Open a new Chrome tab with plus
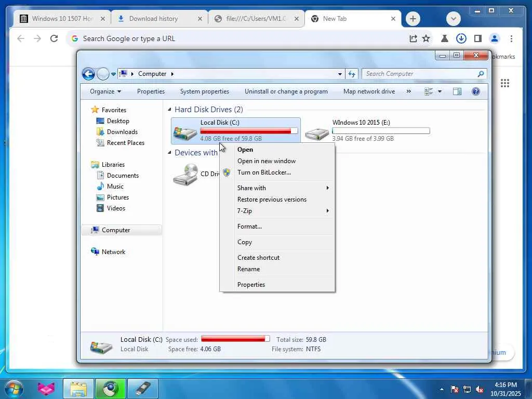The image size is (532, 399). click(x=413, y=19)
